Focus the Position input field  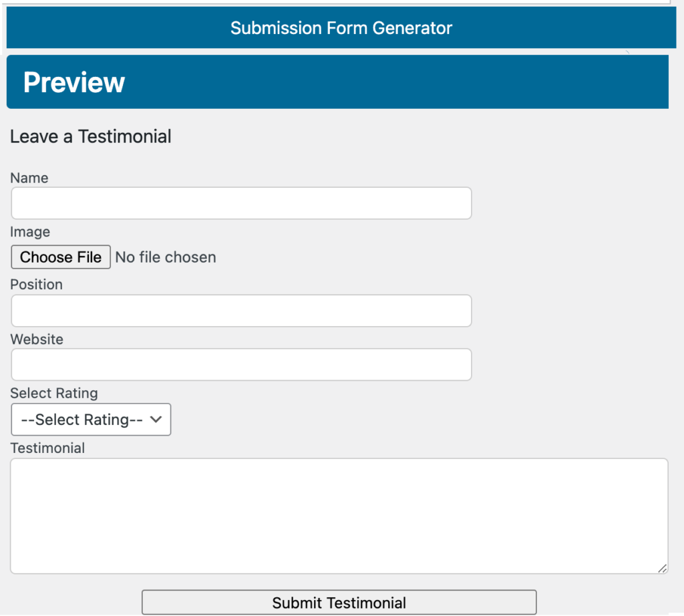pos(241,311)
